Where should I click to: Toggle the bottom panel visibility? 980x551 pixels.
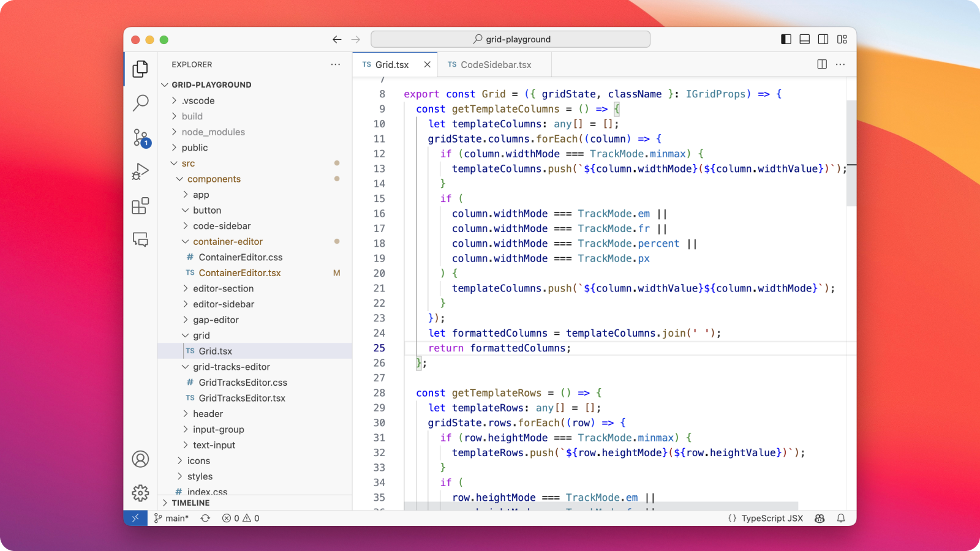804,39
